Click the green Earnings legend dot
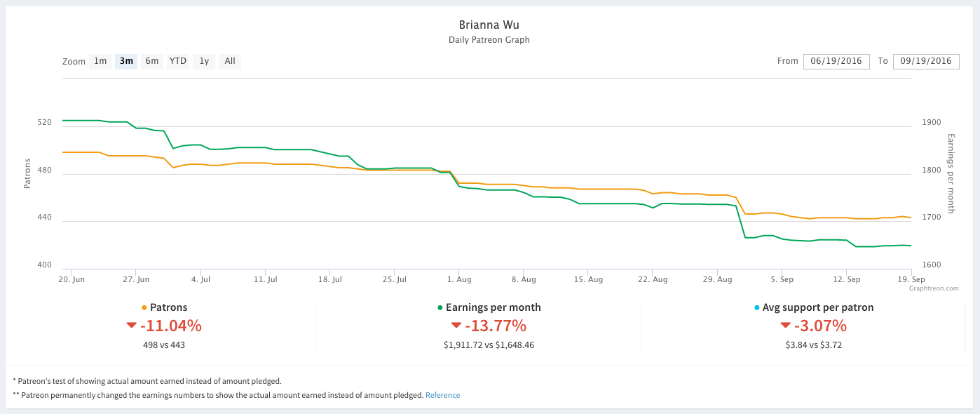The image size is (980, 414). (440, 307)
